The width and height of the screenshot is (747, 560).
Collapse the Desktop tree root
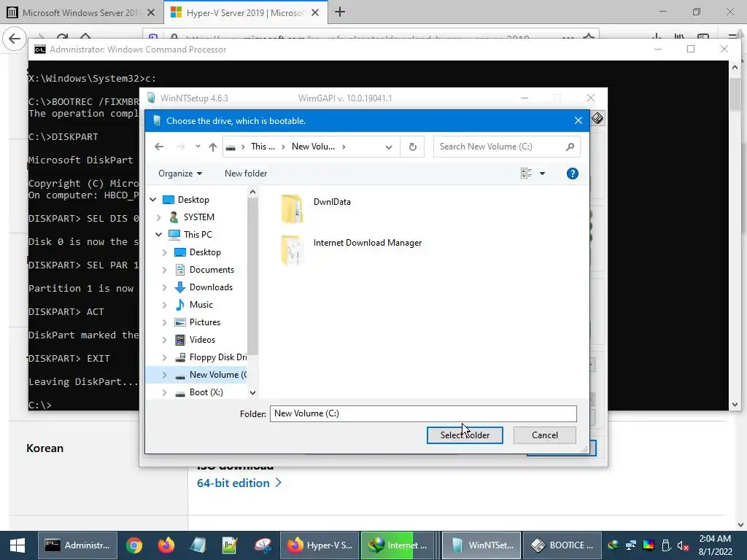tap(153, 200)
